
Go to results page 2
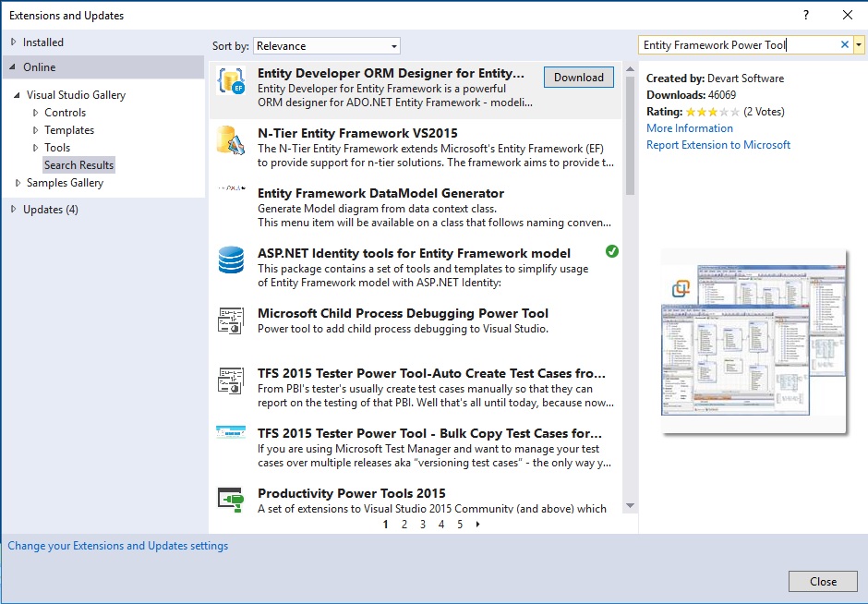click(x=404, y=524)
